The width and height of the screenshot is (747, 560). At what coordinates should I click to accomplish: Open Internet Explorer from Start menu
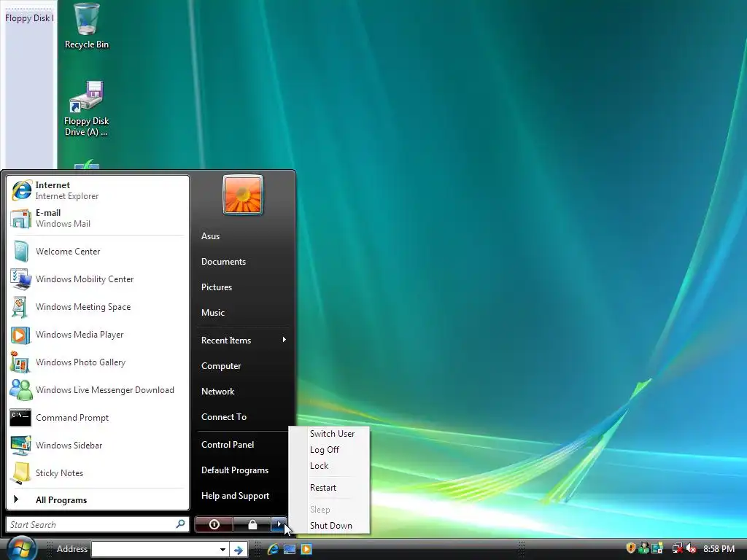coord(97,190)
